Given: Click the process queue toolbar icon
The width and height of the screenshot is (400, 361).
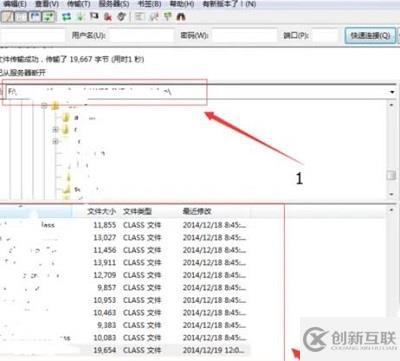Looking at the screenshot, I should (80, 16).
